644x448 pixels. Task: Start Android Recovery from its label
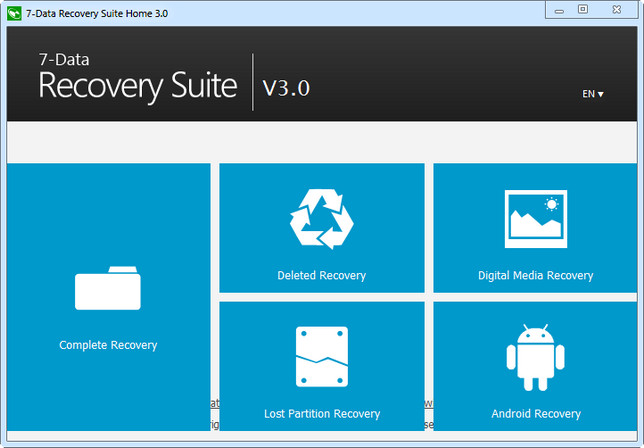point(535,413)
